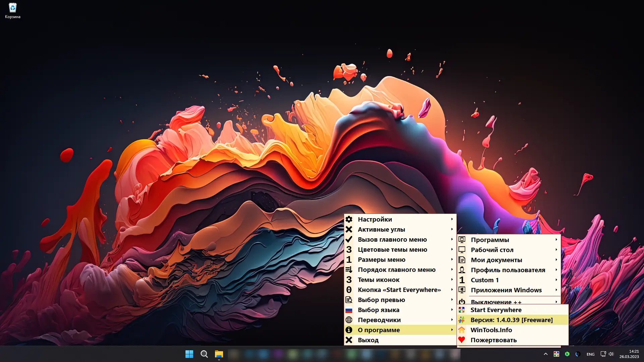
Task: Click the Версия: 1.4.0.39 [Freeware] entry
Action: click(x=511, y=320)
